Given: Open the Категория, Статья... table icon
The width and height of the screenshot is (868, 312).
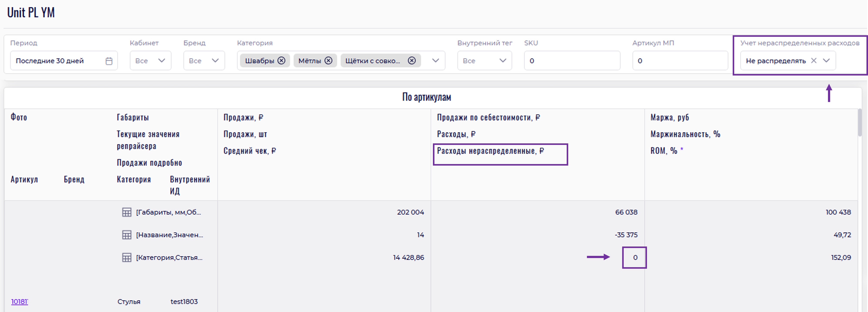Looking at the screenshot, I should click(x=127, y=257).
